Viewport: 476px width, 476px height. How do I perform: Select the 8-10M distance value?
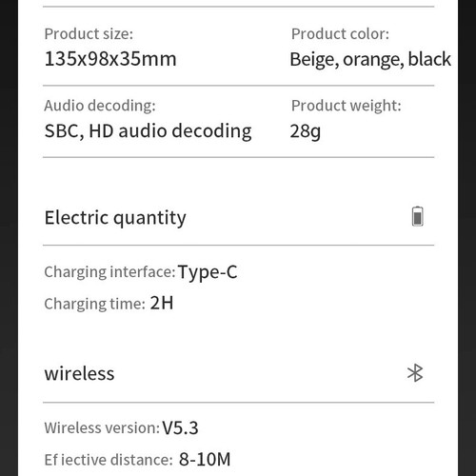tap(205, 459)
